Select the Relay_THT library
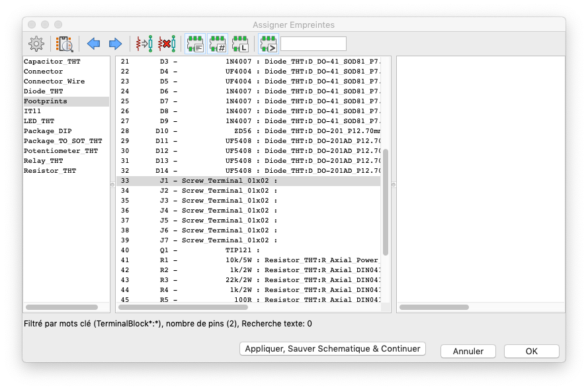 click(x=44, y=161)
